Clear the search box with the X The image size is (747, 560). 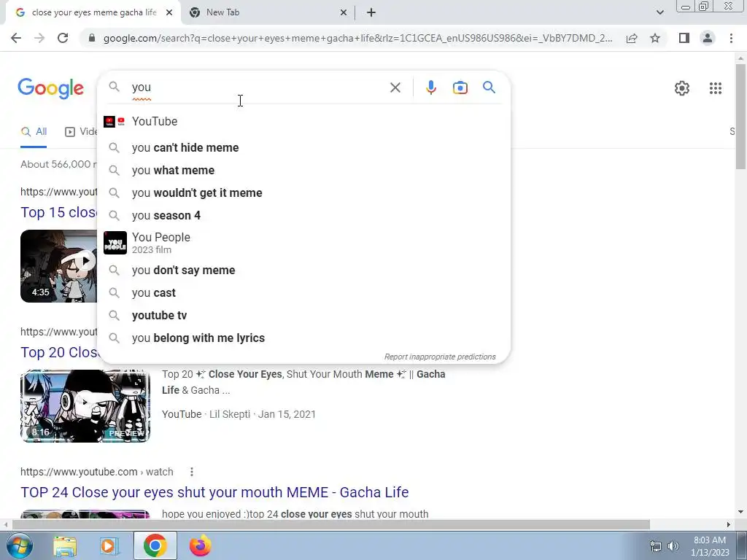(x=395, y=87)
